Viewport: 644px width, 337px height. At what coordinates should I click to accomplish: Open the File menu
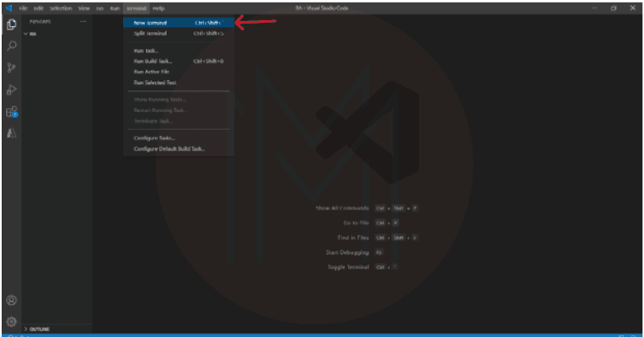click(23, 8)
